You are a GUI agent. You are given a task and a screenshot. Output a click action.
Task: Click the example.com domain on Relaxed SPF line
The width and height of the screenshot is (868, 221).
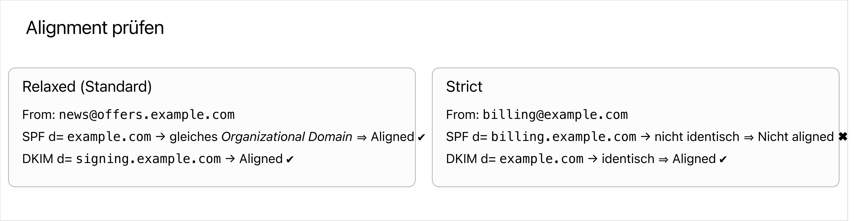tap(109, 137)
